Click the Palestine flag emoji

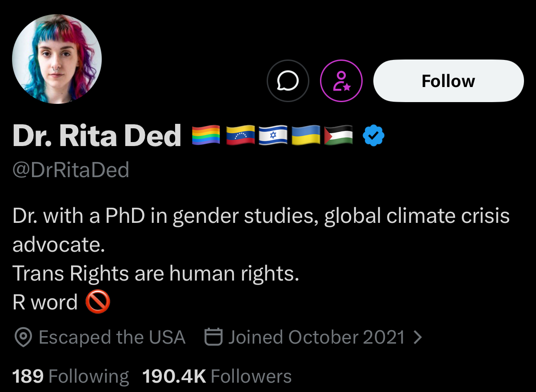[x=339, y=135]
